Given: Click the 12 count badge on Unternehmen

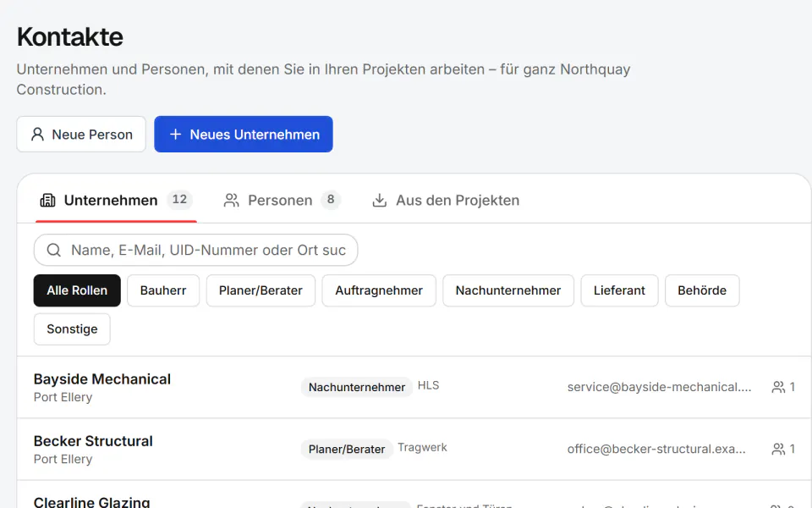Looking at the screenshot, I should point(179,200).
